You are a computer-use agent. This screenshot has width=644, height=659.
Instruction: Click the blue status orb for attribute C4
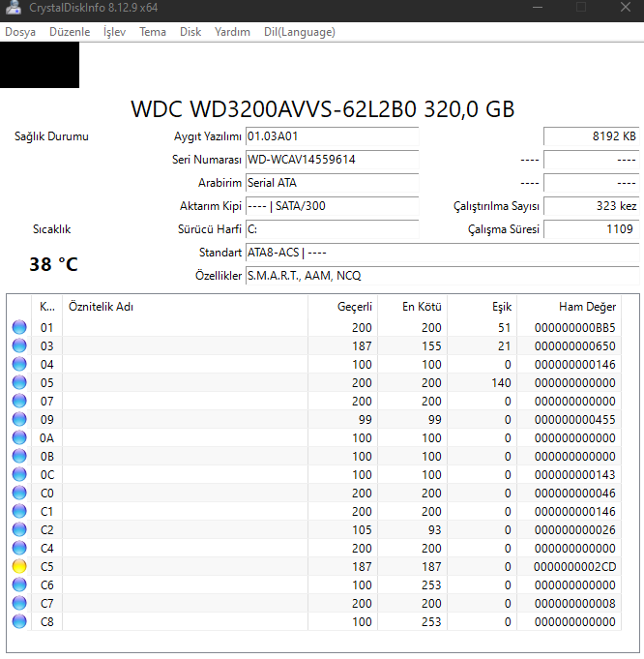click(x=19, y=548)
